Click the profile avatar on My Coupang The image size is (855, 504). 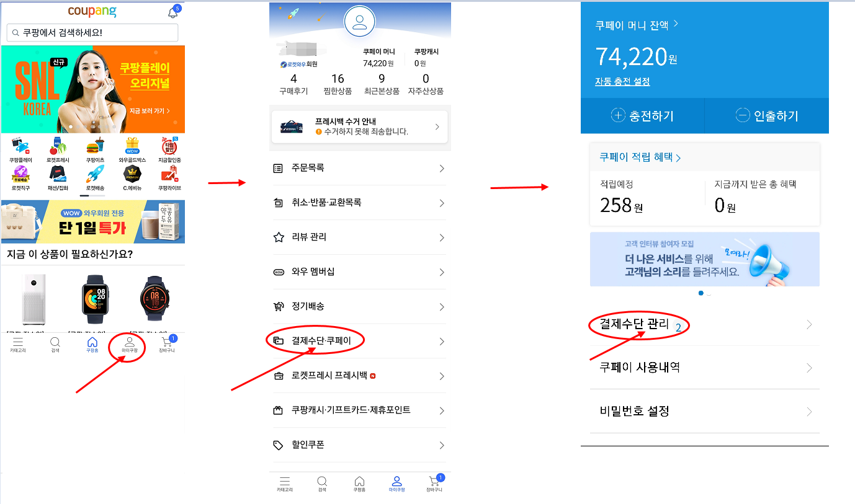[359, 22]
